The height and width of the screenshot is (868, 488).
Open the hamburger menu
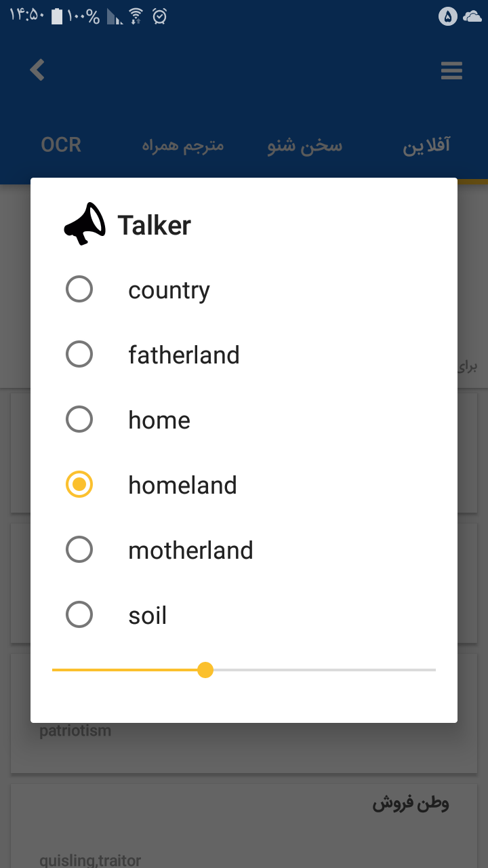tap(451, 71)
